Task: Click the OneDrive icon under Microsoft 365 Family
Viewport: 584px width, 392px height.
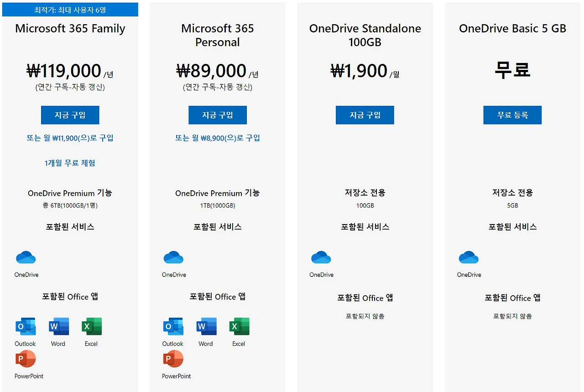Action: point(26,257)
